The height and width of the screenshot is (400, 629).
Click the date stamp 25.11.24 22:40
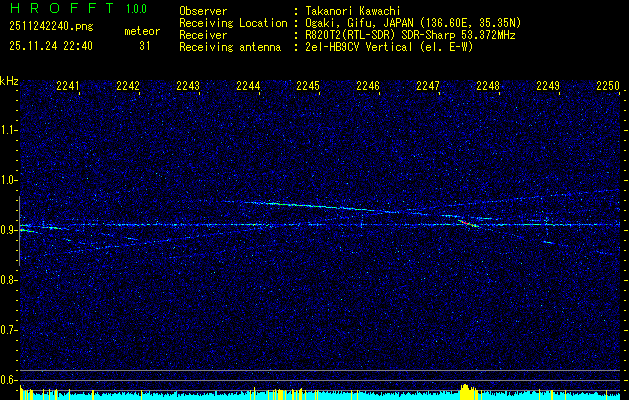51,46
